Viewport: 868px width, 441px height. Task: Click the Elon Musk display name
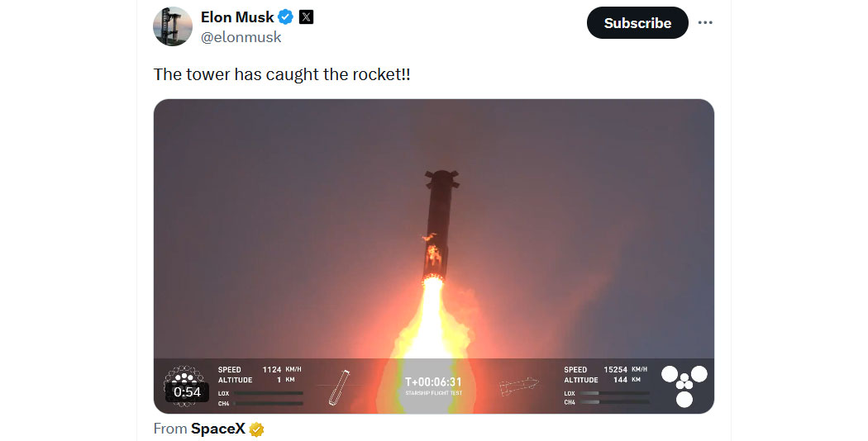(x=237, y=17)
